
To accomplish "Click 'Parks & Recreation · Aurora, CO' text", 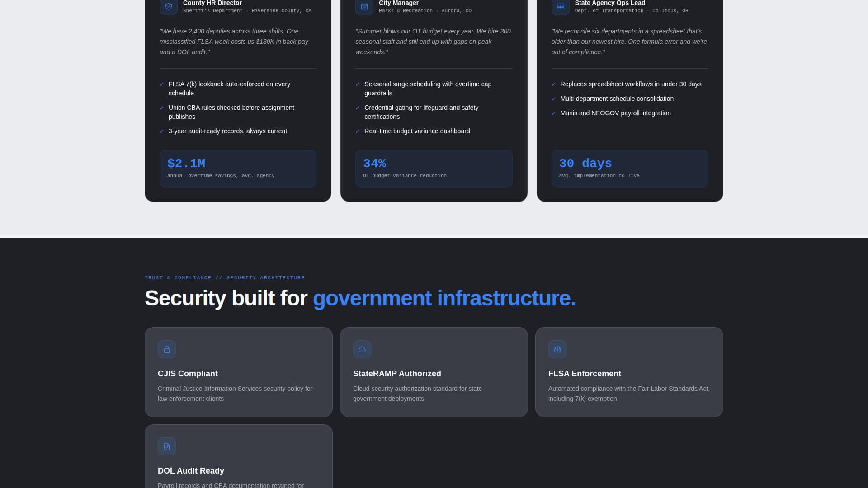I will click(425, 11).
